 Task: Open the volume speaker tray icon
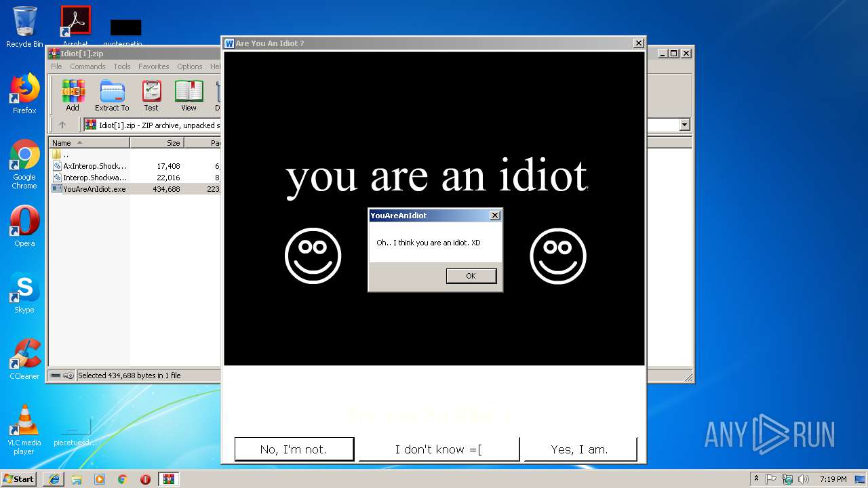pyautogui.click(x=804, y=479)
